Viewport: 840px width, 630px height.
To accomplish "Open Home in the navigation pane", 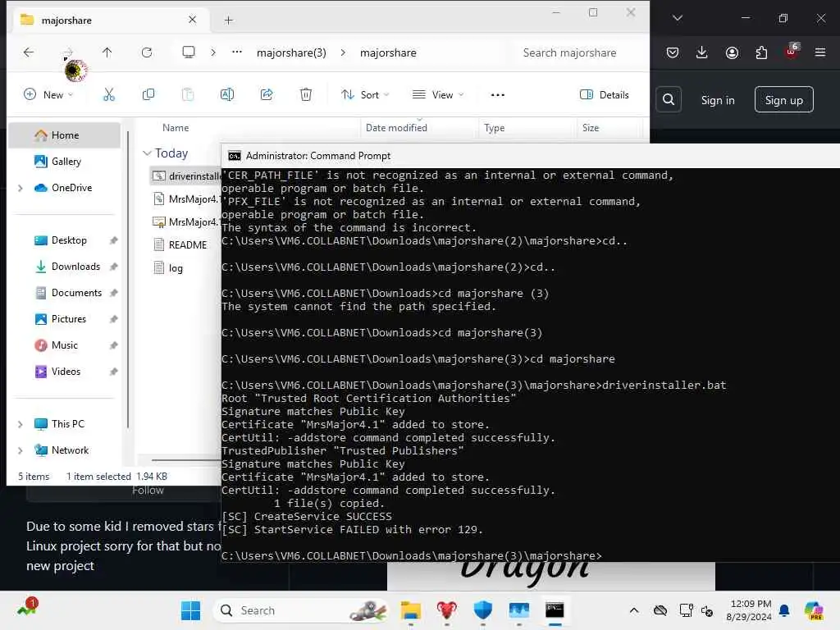I will tap(64, 135).
